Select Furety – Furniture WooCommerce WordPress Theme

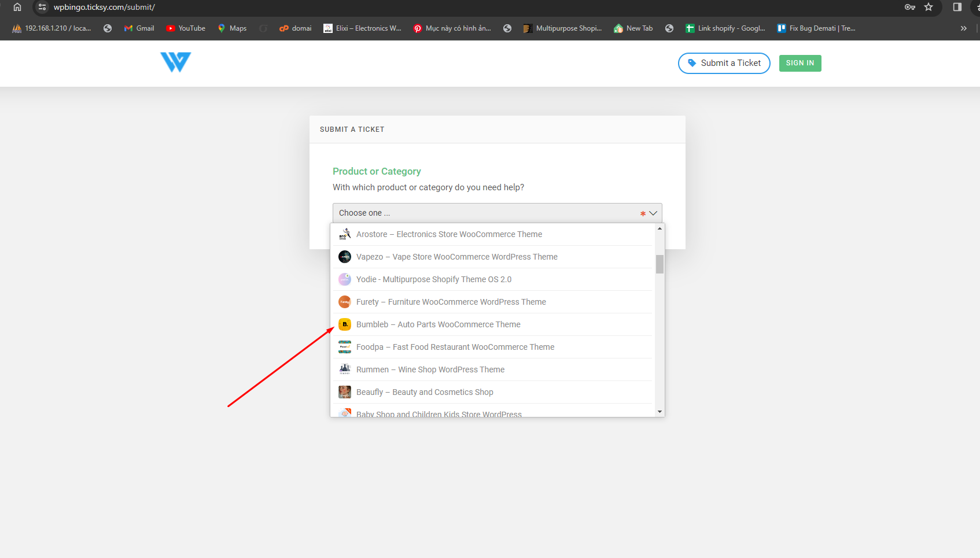coord(492,302)
